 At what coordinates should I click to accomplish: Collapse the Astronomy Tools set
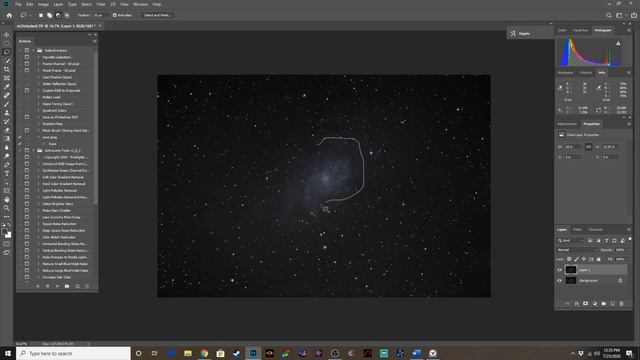34,150
